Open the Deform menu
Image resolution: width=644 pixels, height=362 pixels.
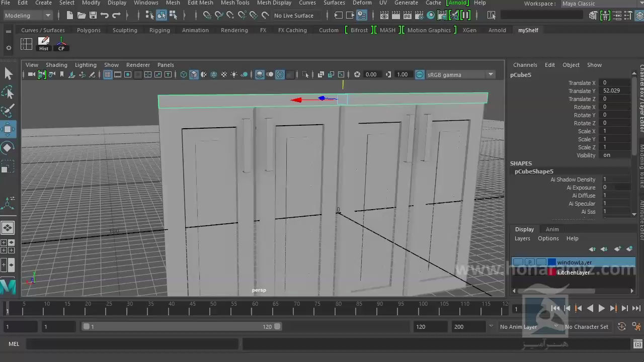click(362, 3)
